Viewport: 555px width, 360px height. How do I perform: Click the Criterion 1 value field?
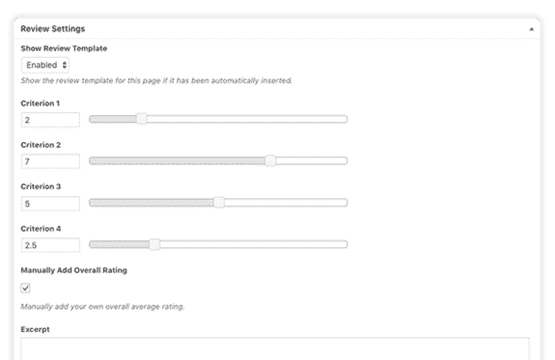click(x=50, y=120)
